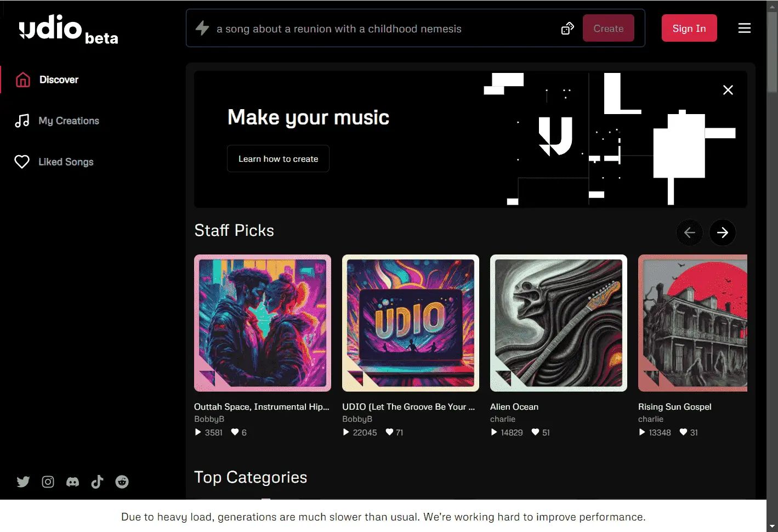Like the Rising Sun Gospel track
The width and height of the screenshot is (778, 532).
683,432
